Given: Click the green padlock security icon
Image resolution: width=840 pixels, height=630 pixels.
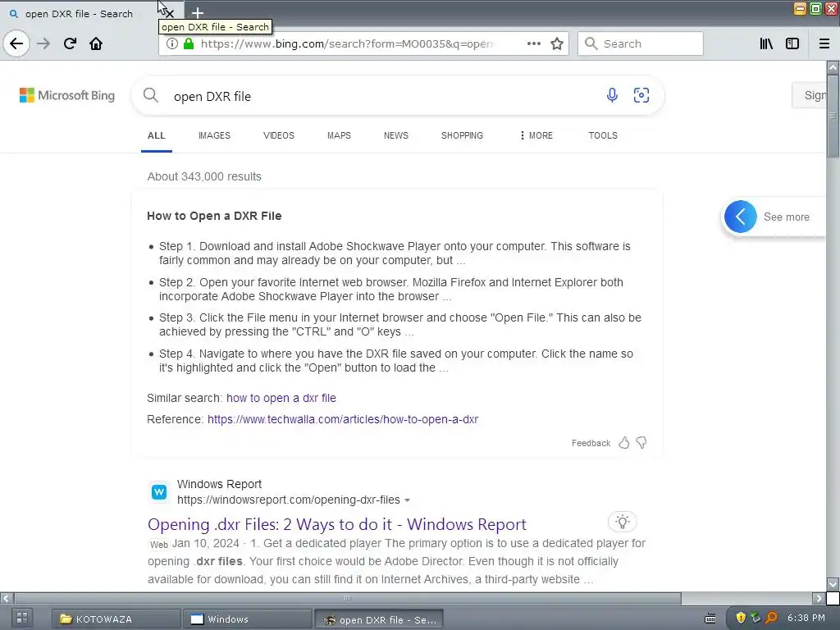Looking at the screenshot, I should pyautogui.click(x=189, y=43).
